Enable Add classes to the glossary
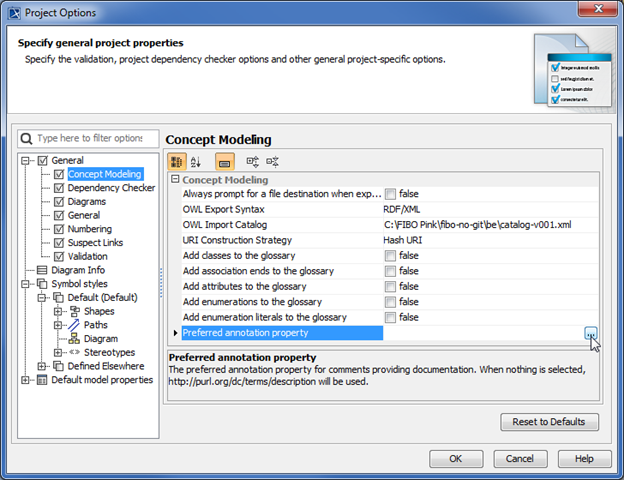The height and width of the screenshot is (480, 624). pyautogui.click(x=390, y=256)
